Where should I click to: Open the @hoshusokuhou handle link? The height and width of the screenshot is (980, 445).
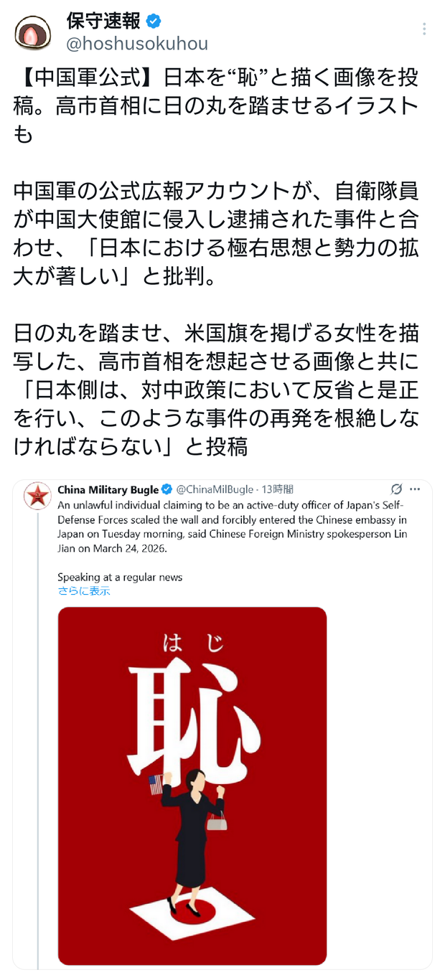pyautogui.click(x=137, y=44)
